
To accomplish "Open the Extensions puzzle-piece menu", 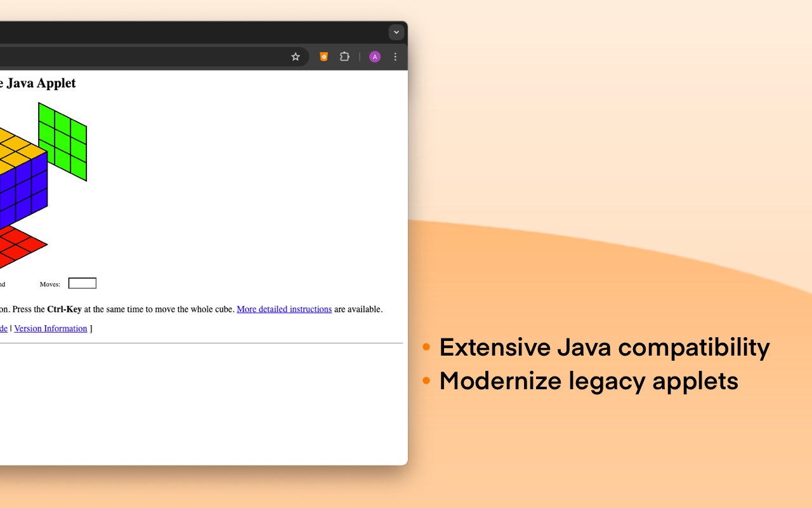I will click(344, 57).
